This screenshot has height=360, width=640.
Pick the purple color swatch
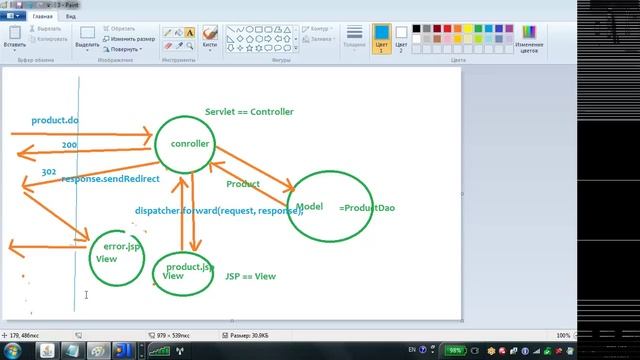point(509,29)
